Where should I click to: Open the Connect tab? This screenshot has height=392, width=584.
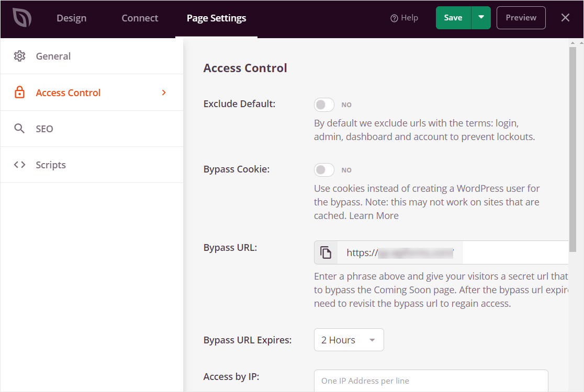click(140, 18)
